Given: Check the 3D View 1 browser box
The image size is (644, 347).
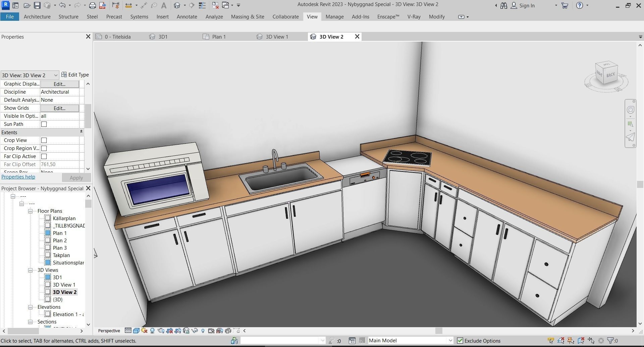Looking at the screenshot, I should tap(48, 285).
